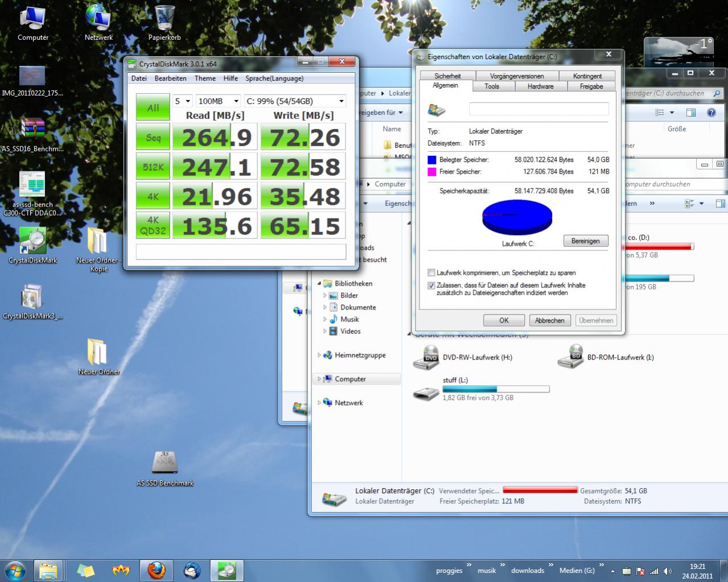Expand the Bibliotheken tree node
Screen dimensions: 728x582
tap(319, 283)
